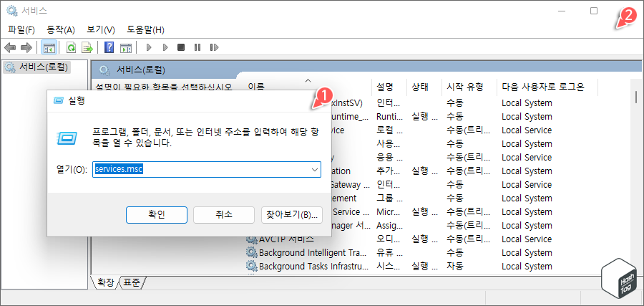
Task: Toggle the Show/Hide Action Pane icon
Action: 126,48
